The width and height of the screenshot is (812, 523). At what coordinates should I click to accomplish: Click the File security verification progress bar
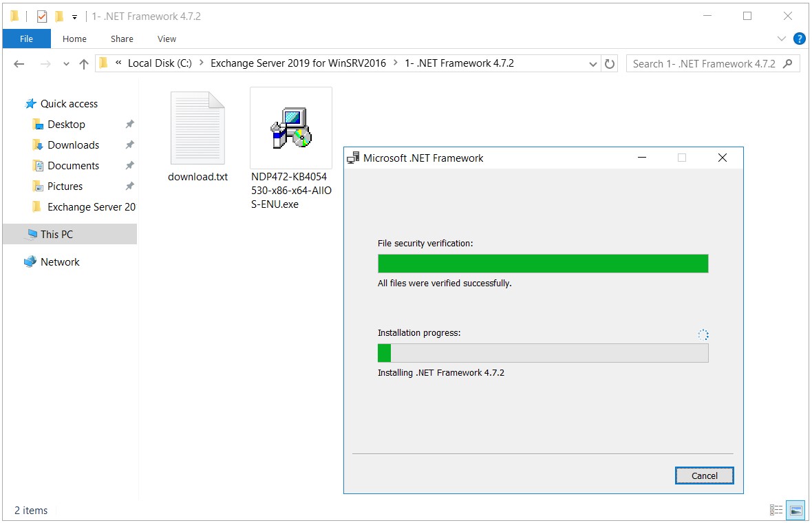[543, 264]
